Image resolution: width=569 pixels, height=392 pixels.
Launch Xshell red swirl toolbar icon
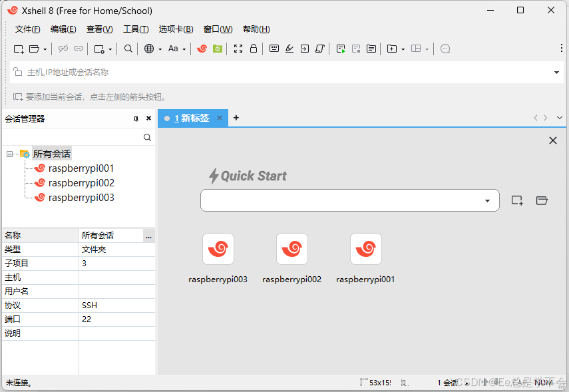(202, 49)
